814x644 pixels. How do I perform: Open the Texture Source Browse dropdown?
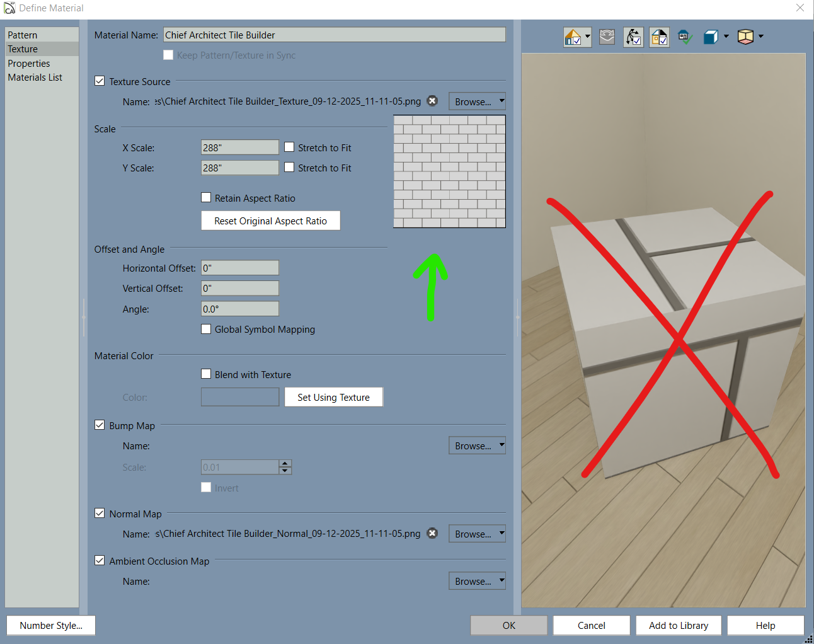(x=502, y=101)
